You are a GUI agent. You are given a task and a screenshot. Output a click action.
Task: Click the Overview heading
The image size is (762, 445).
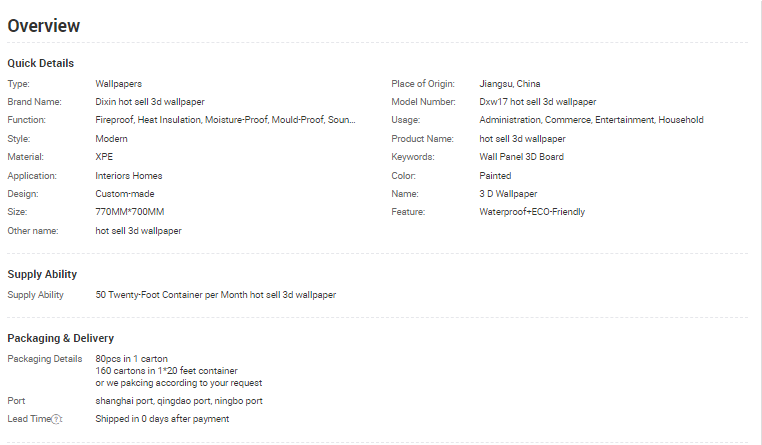pos(44,26)
